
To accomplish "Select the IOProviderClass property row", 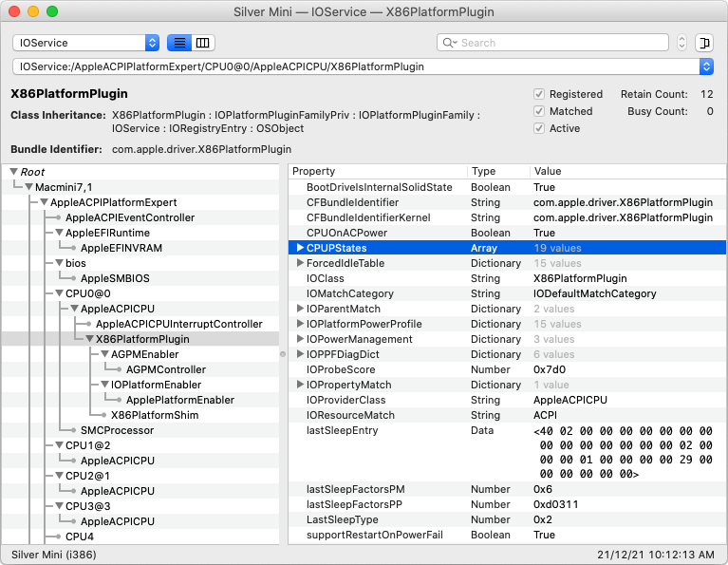I will (507, 400).
